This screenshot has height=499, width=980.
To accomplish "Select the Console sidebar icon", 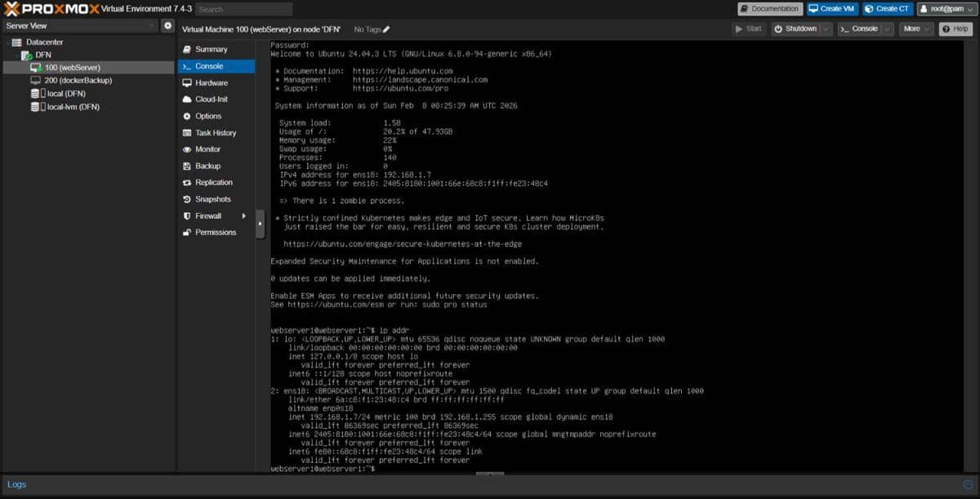I will (212, 65).
